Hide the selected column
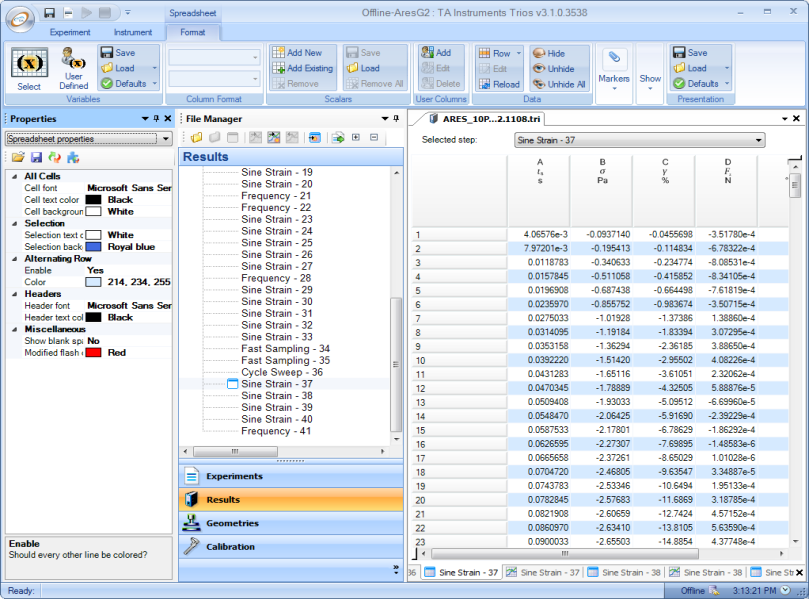The image size is (809, 599). 549,53
